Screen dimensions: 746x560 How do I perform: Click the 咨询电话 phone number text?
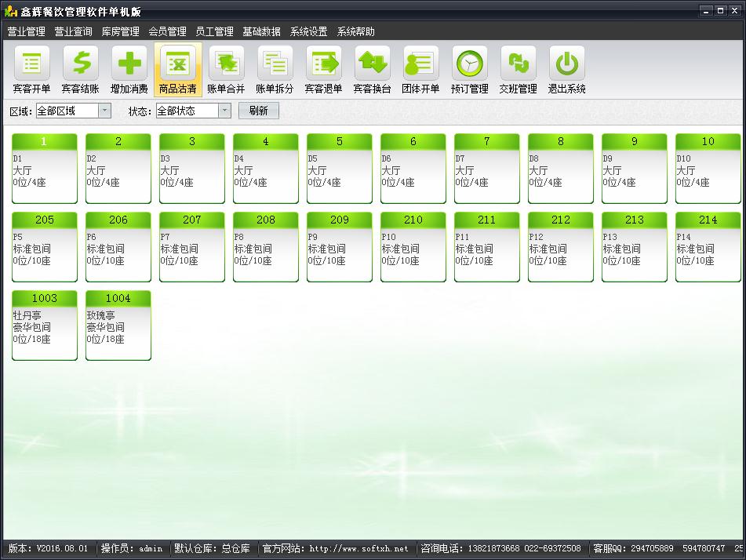tap(501, 548)
